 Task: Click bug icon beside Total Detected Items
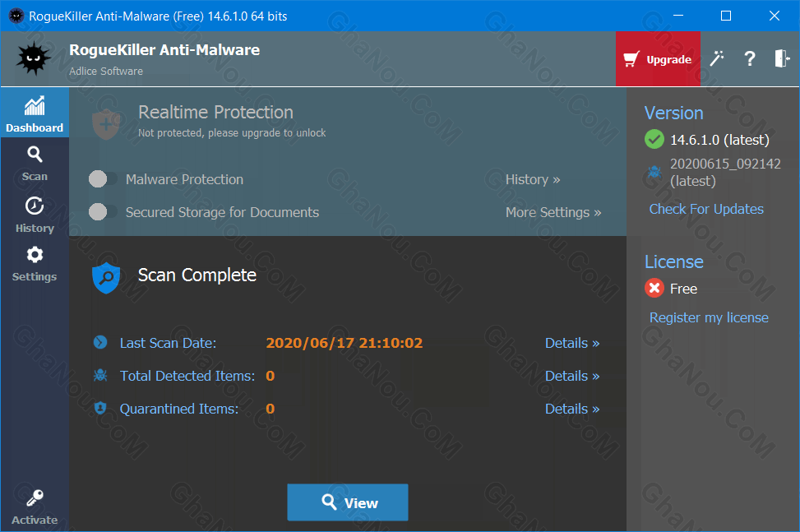[x=100, y=376]
